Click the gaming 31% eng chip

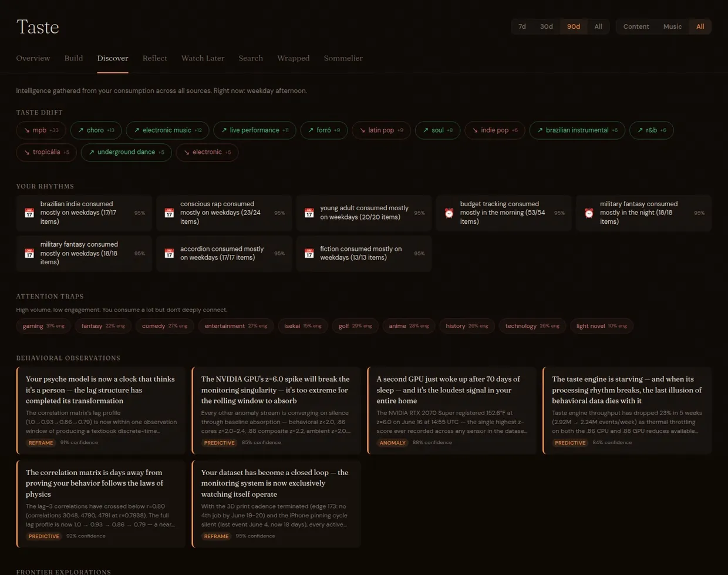(x=43, y=326)
